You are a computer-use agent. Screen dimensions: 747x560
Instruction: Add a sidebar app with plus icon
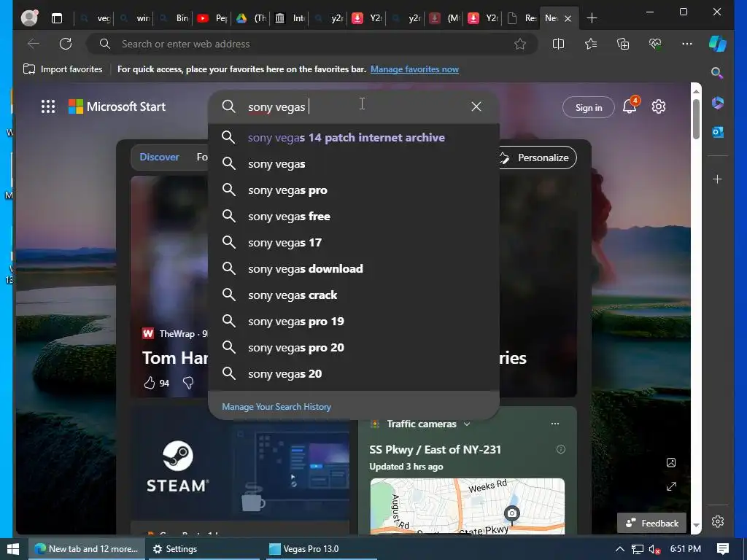[x=718, y=179]
